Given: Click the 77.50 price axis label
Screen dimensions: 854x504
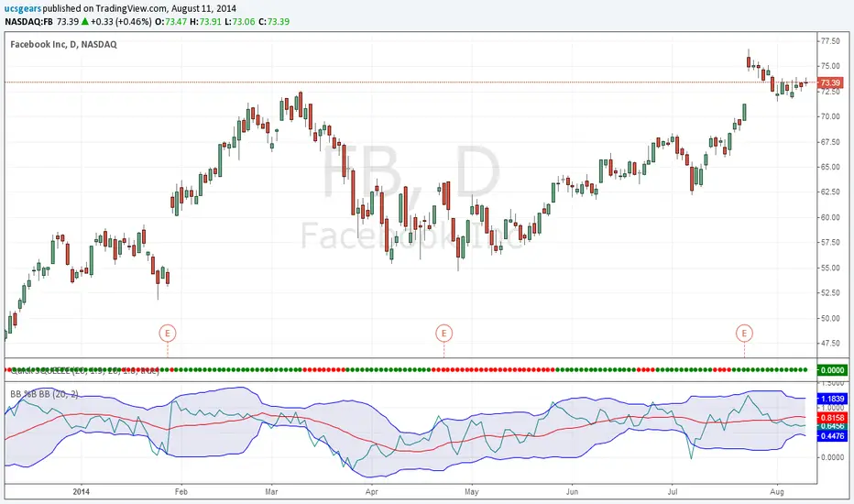Looking at the screenshot, I should (830, 41).
